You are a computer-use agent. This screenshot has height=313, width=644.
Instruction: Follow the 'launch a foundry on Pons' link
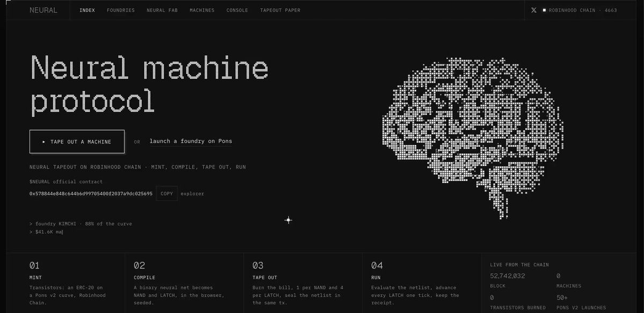click(191, 141)
